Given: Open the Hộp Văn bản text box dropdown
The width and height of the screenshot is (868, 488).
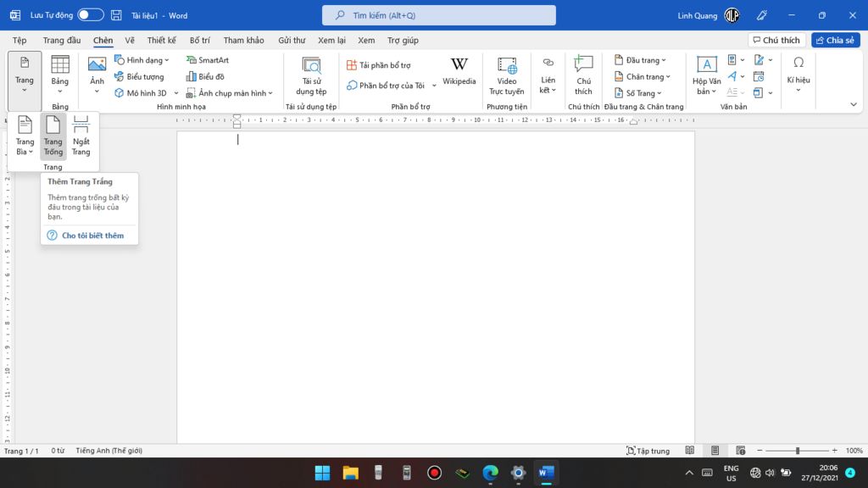Looking at the screenshot, I should coord(706,76).
